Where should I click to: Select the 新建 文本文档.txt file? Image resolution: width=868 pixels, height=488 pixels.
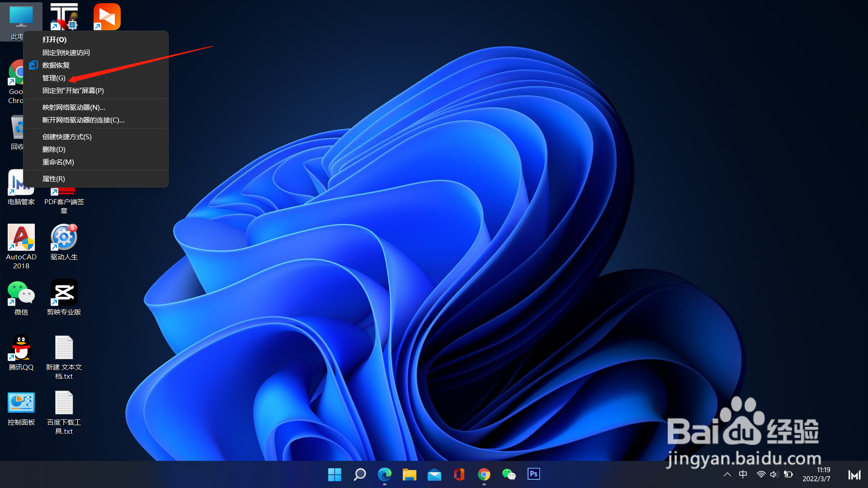pyautogui.click(x=64, y=357)
